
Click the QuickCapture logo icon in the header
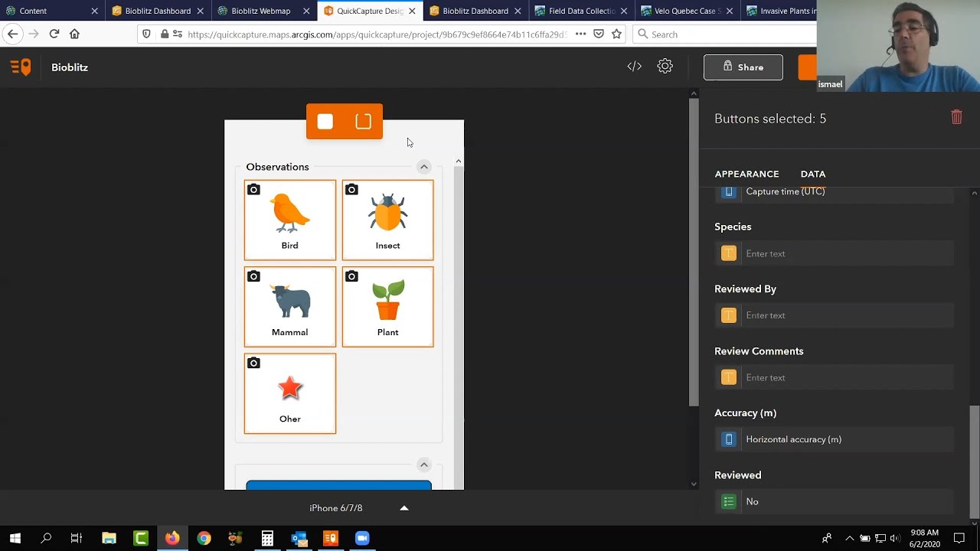(21, 67)
